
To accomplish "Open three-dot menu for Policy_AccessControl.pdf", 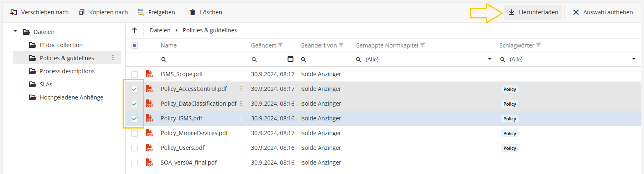I will tap(241, 89).
